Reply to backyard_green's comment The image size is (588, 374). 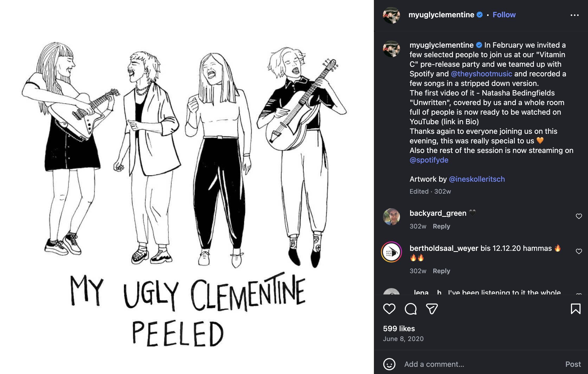pos(441,226)
